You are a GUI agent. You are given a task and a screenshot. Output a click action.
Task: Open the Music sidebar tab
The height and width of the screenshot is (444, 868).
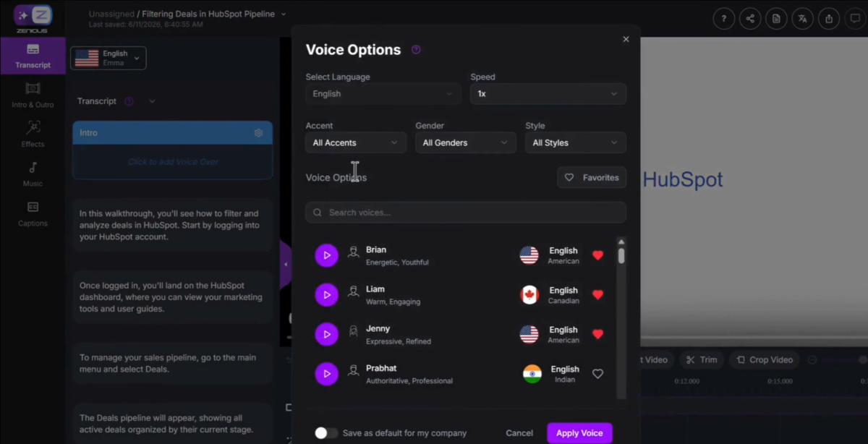coord(33,174)
